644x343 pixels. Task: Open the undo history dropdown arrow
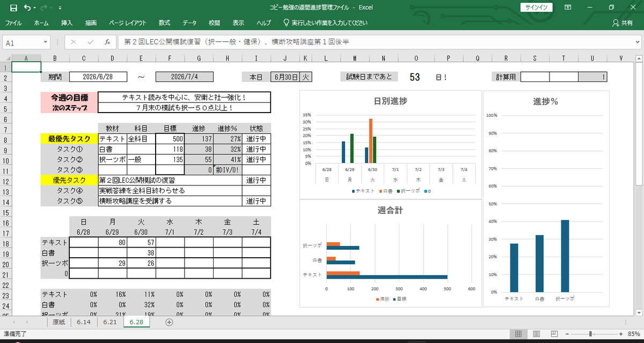point(35,8)
